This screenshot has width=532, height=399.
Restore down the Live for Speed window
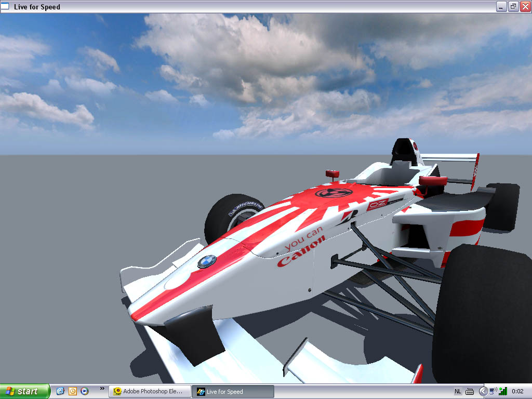point(513,6)
